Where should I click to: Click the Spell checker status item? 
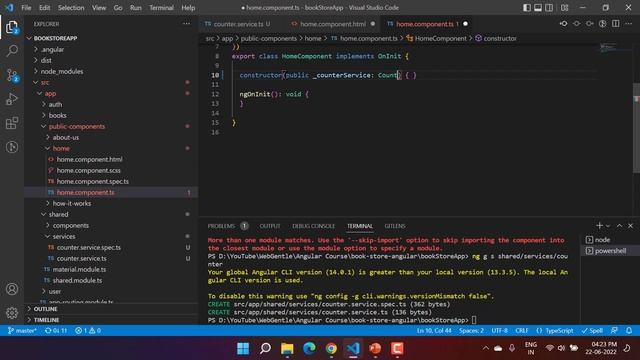[x=592, y=331]
